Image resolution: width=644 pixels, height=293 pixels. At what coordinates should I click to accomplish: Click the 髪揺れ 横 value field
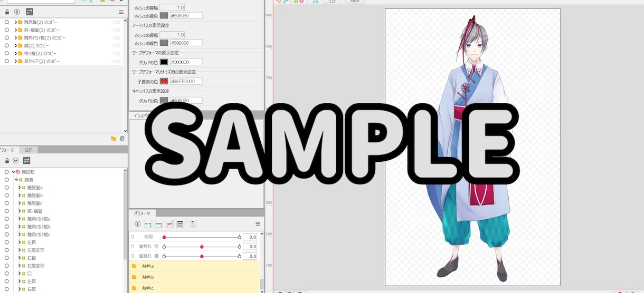(x=250, y=256)
